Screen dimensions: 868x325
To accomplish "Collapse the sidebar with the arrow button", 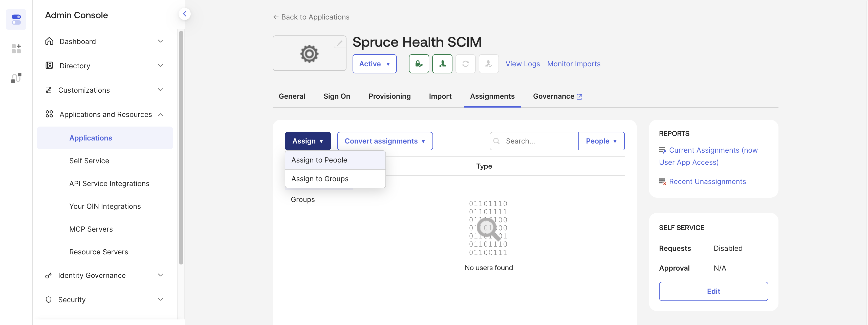I will pos(185,14).
